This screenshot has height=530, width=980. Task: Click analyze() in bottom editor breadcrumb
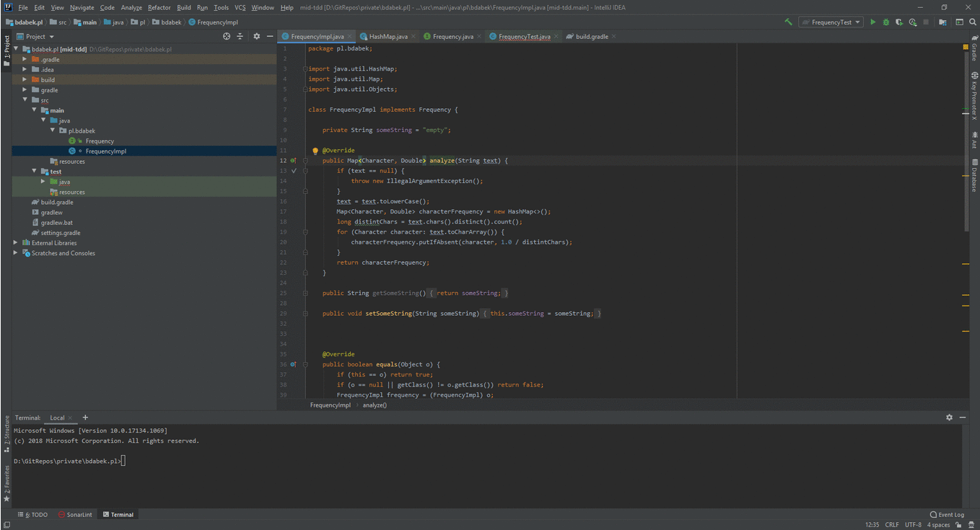[x=375, y=405]
